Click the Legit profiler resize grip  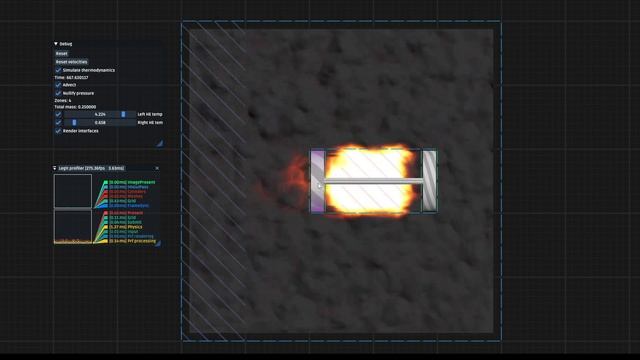tap(158, 243)
